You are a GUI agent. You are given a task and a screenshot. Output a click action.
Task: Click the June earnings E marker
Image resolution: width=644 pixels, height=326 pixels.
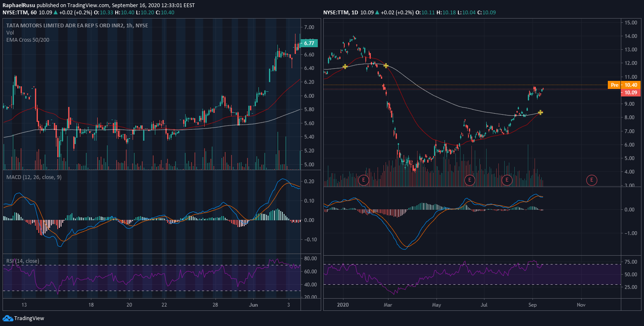point(470,180)
